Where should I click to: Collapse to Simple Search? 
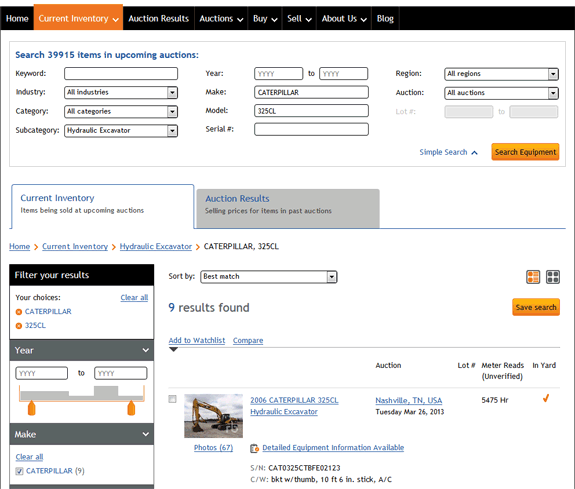pos(448,152)
